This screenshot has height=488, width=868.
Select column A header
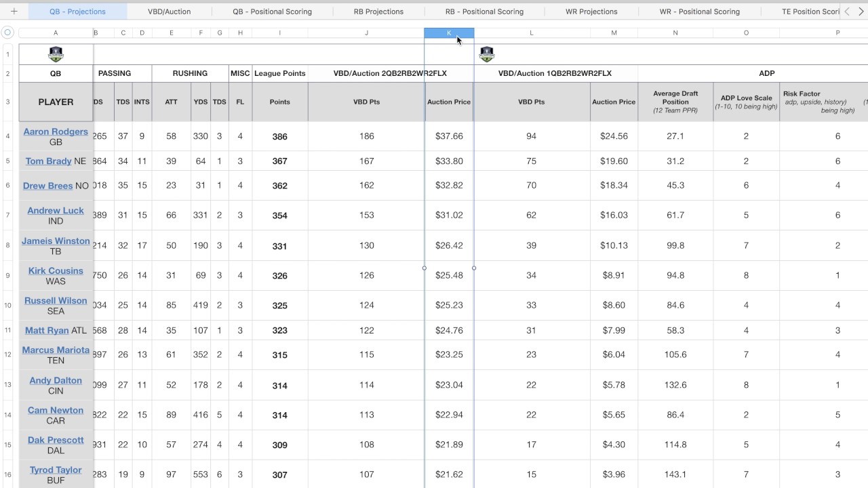pyautogui.click(x=56, y=33)
